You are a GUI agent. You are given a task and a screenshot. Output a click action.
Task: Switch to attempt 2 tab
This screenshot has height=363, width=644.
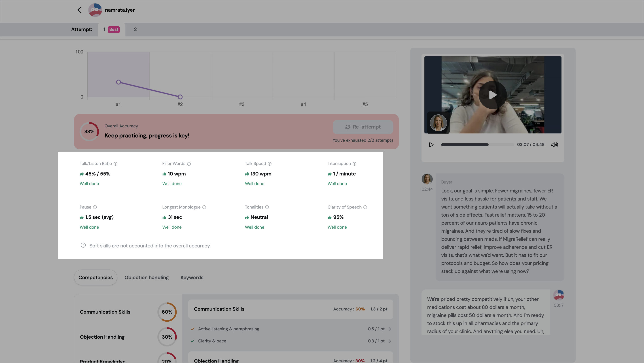(x=135, y=30)
